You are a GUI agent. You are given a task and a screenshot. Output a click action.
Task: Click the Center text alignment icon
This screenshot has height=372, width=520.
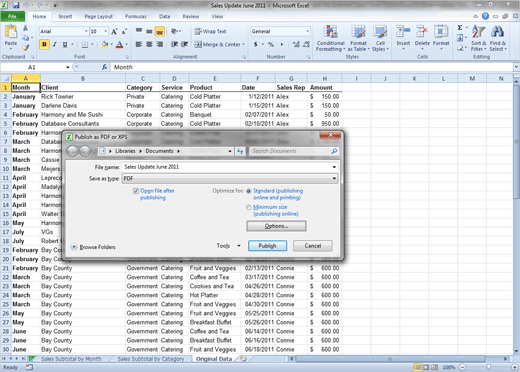[149, 44]
